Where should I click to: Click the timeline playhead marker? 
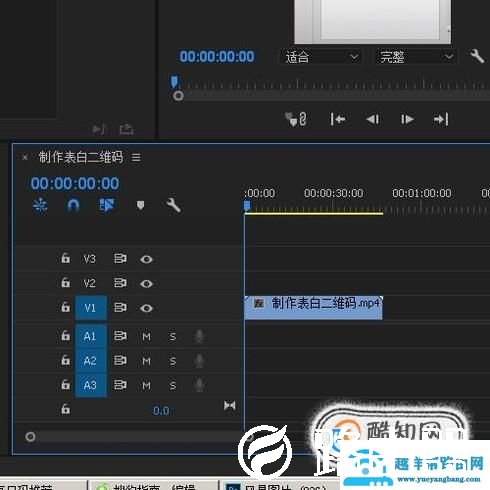tap(247, 206)
